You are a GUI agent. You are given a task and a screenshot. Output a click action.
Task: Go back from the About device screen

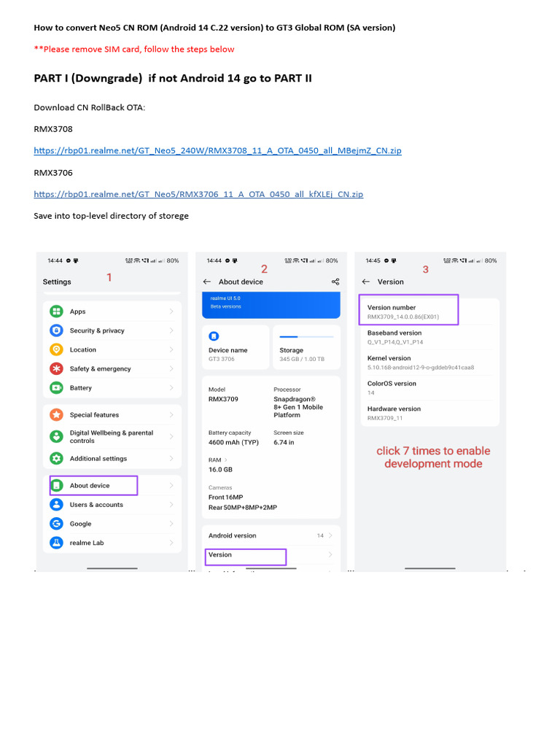[206, 282]
